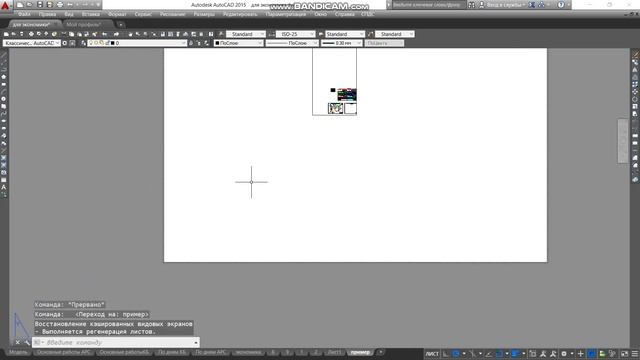Viewport: 640px width, 360px height.
Task: Open the 0.30 мм lineweight dropdown
Action: click(341, 43)
